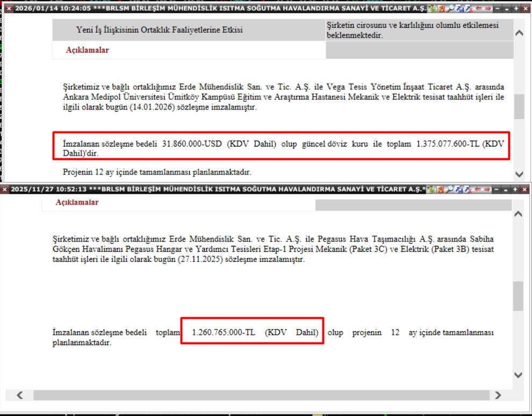Click the save shortcut icon in the 2026/01/14 window
532x416 pixels.
[460, 9]
